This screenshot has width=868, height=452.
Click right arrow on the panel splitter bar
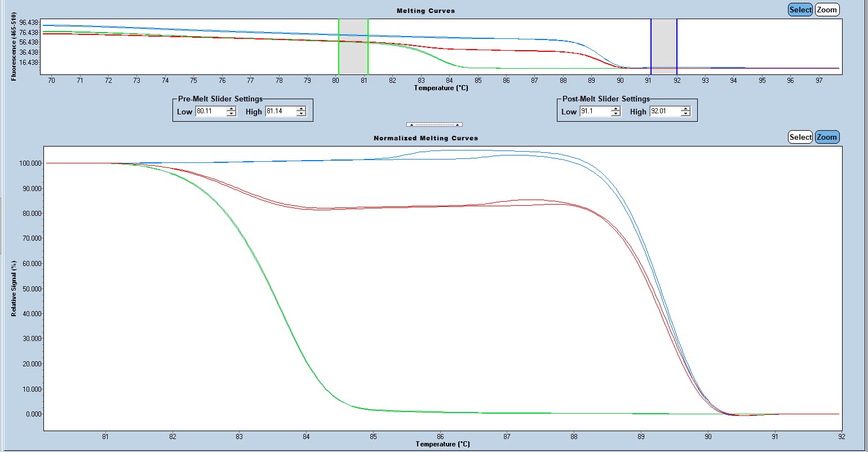pyautogui.click(x=458, y=125)
